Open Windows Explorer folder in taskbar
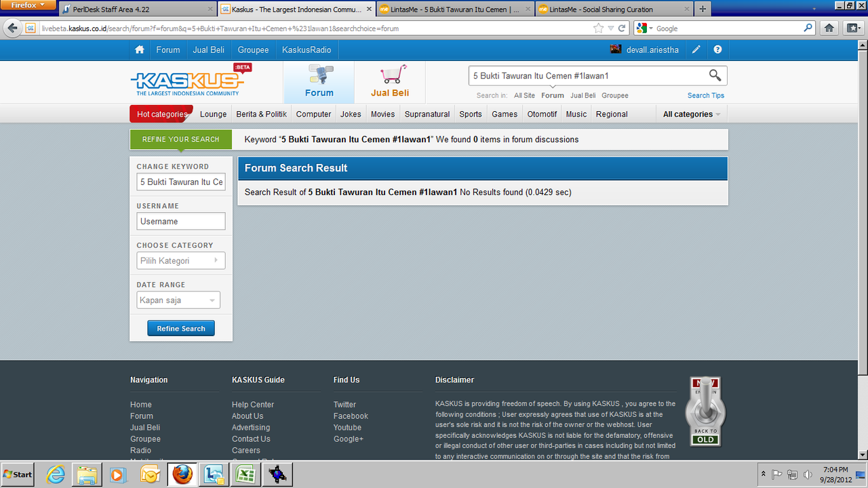The height and width of the screenshot is (488, 868). 87,474
